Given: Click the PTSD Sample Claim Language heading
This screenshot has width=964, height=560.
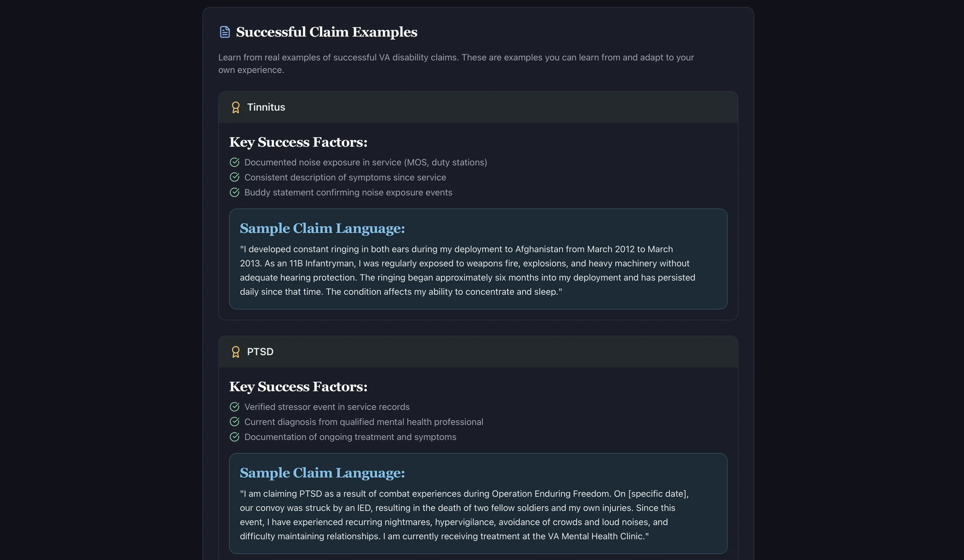Looking at the screenshot, I should [x=322, y=472].
